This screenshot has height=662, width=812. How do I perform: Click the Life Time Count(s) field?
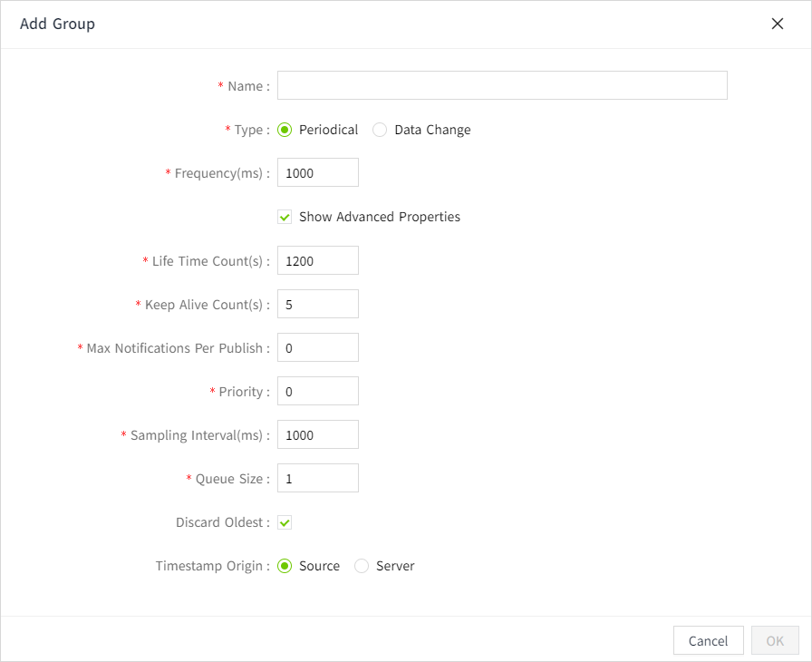click(317, 261)
